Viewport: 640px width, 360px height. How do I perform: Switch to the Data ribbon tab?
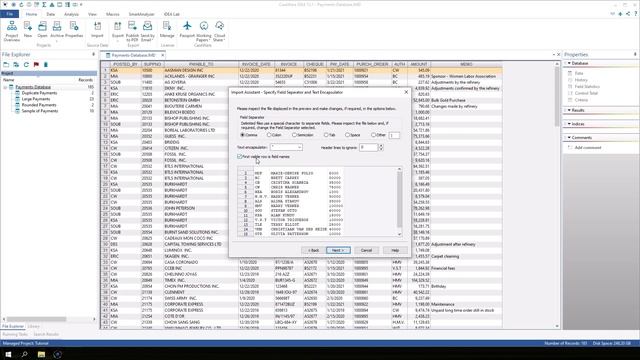51,14
